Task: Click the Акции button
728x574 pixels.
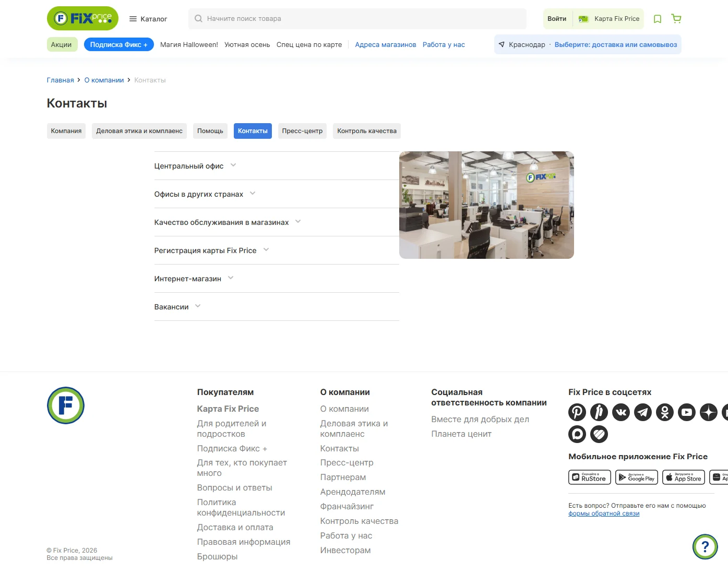Action: click(62, 44)
